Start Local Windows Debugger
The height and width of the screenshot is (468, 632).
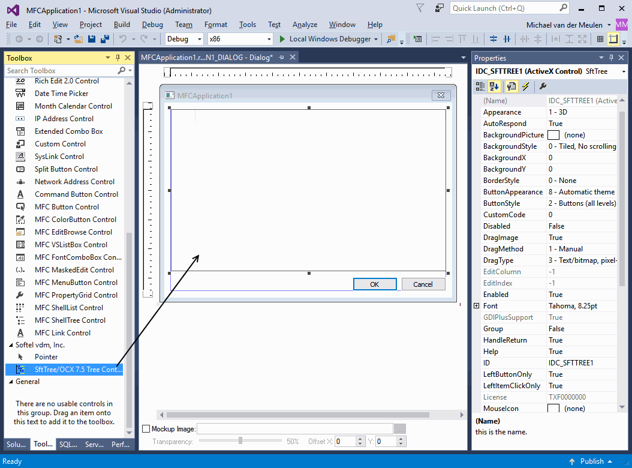pos(325,39)
